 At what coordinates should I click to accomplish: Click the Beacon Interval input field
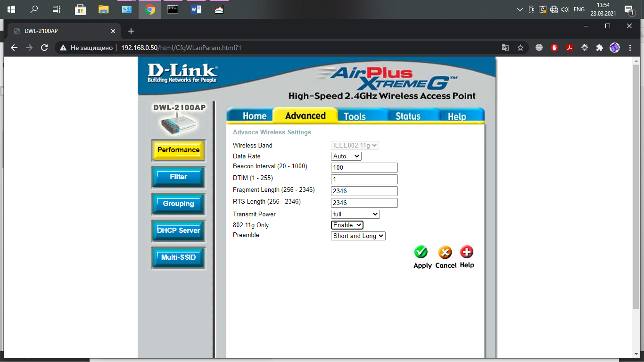point(364,167)
